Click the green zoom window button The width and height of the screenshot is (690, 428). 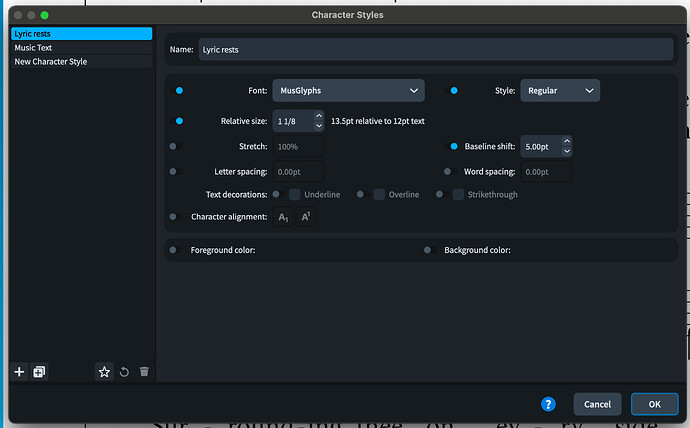(44, 15)
